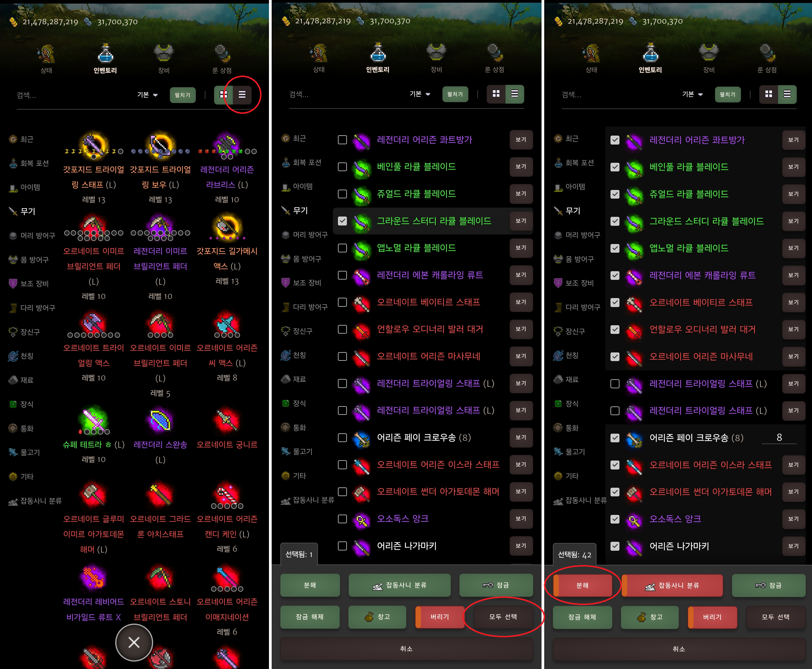Click green 분해 button in middle panel
The width and height of the screenshot is (812, 669).
(x=310, y=585)
